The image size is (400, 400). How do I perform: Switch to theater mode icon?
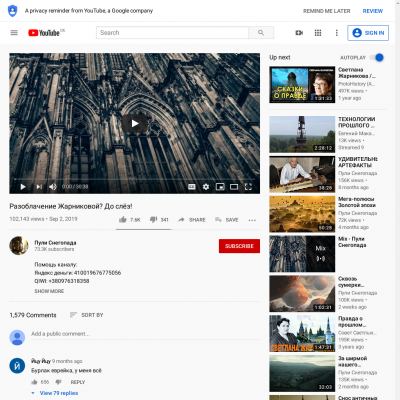(234, 187)
